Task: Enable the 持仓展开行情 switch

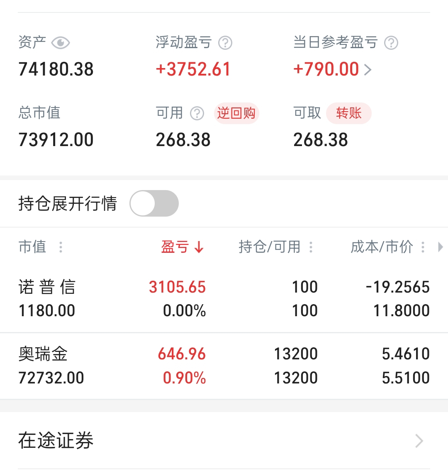Action: [154, 203]
